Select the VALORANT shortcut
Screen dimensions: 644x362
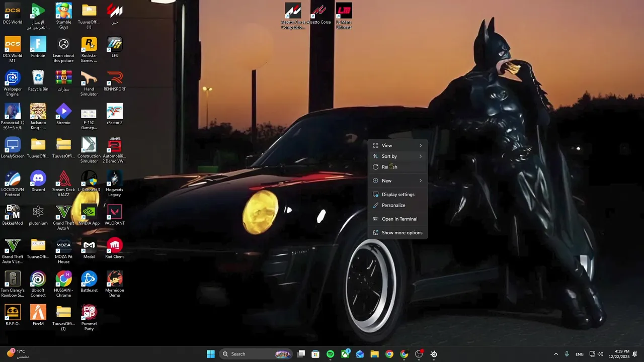pyautogui.click(x=115, y=215)
